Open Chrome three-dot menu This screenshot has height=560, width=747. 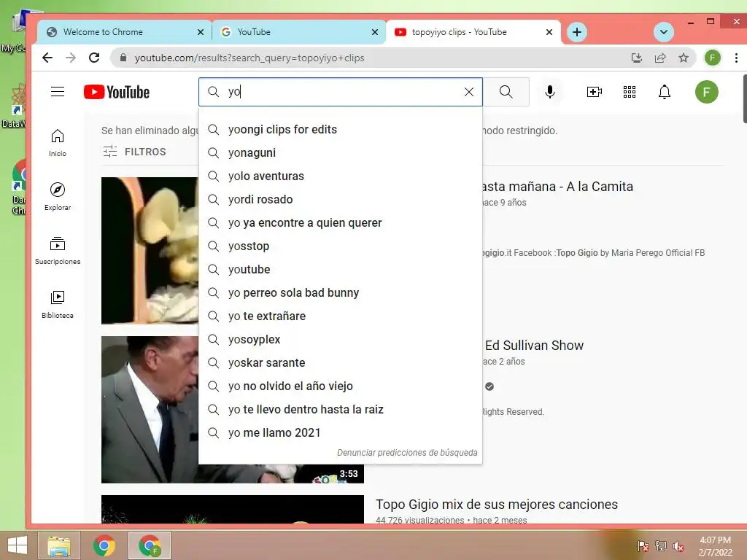737,58
